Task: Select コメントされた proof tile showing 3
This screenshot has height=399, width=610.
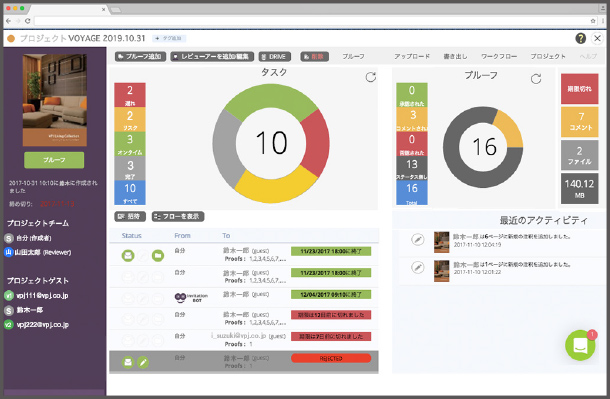Action: (x=412, y=119)
